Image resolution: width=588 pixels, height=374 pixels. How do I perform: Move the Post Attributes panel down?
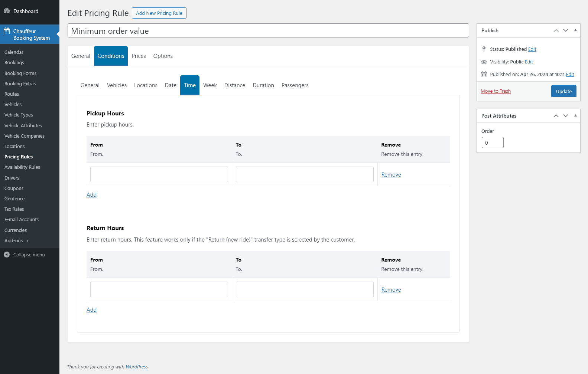click(x=565, y=116)
